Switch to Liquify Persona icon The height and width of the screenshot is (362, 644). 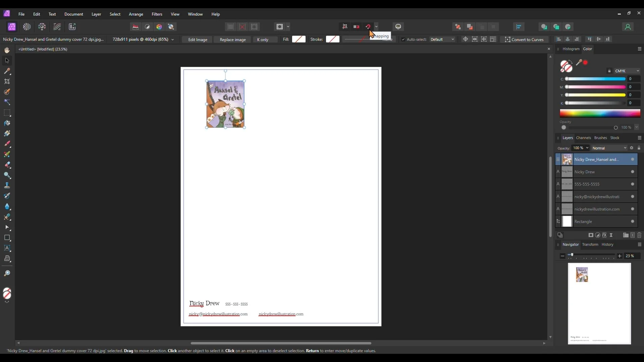click(x=26, y=27)
